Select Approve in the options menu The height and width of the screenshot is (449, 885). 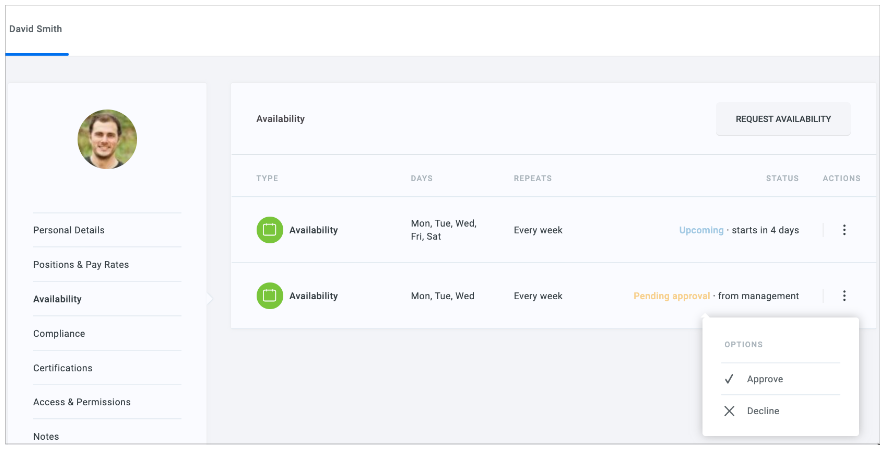point(765,379)
